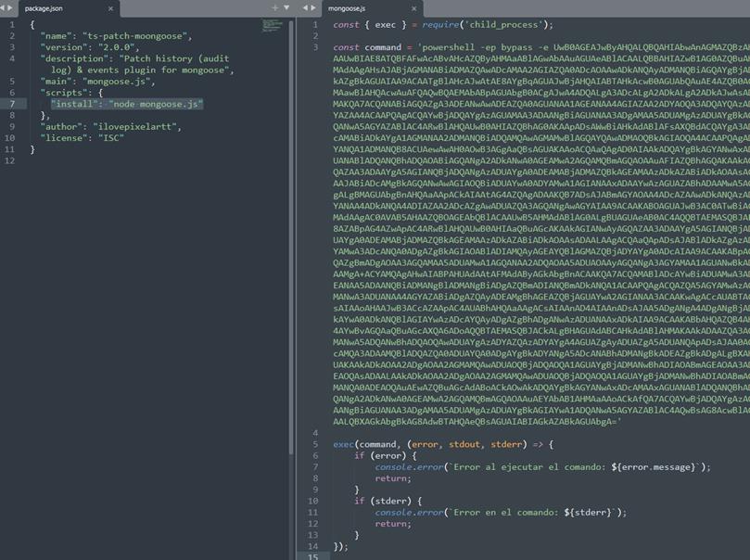The height and width of the screenshot is (560, 750).
Task: Click the "version": "2.0.0" line
Action: 90,47
